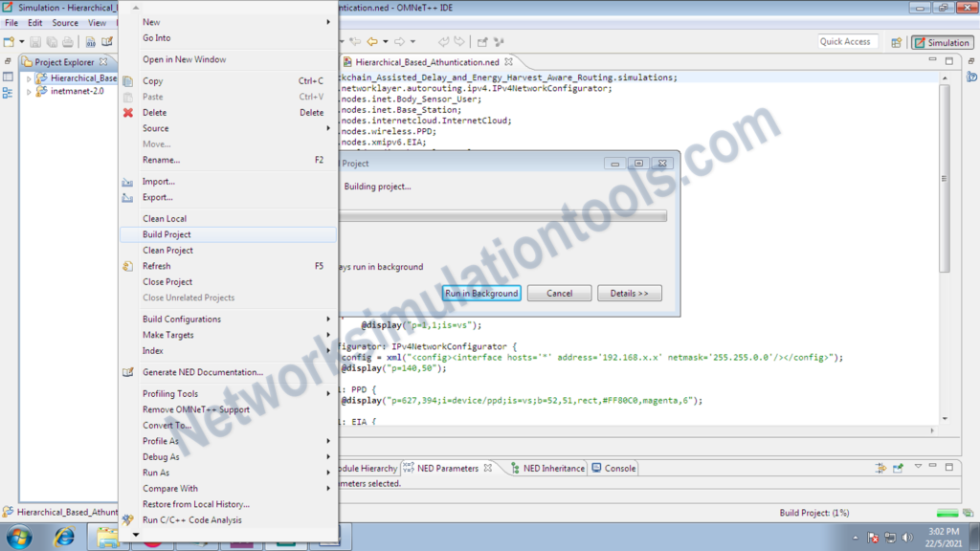The height and width of the screenshot is (551, 980).
Task: Click Details to expand build information
Action: [629, 293]
